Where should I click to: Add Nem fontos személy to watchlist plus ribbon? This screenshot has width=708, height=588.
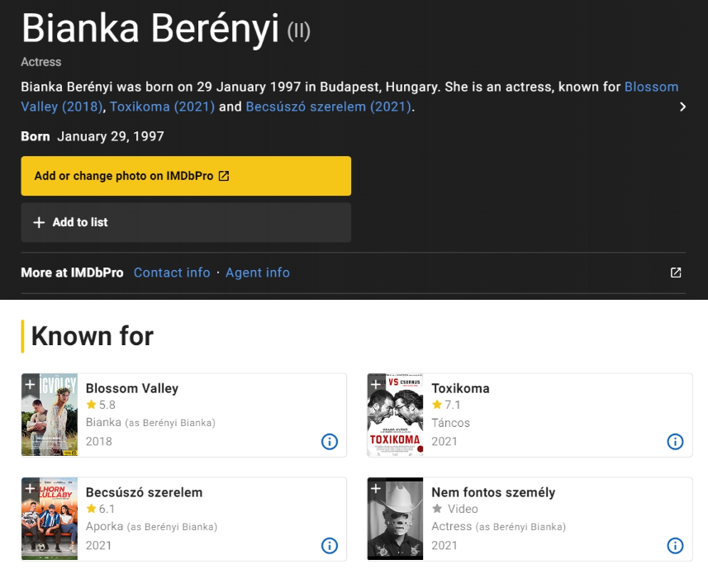coord(376,488)
